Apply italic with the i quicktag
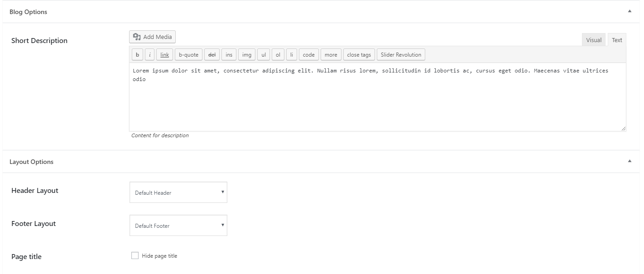The image size is (644, 274). pyautogui.click(x=149, y=55)
